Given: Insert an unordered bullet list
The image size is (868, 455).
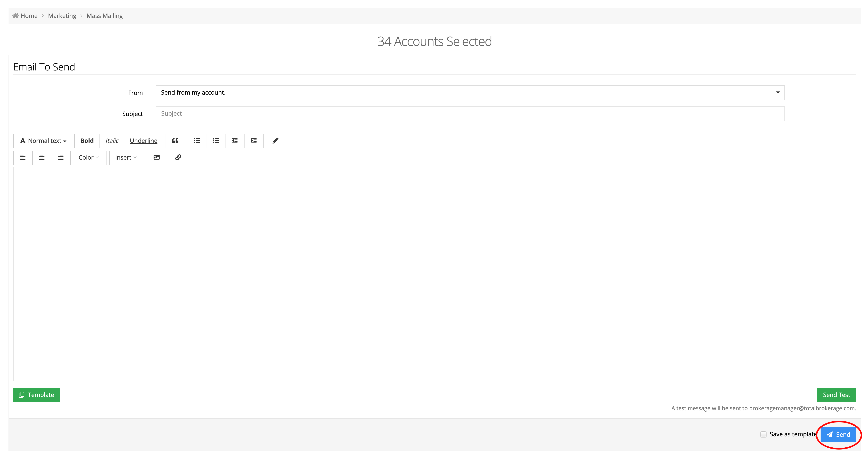Looking at the screenshot, I should pyautogui.click(x=197, y=141).
